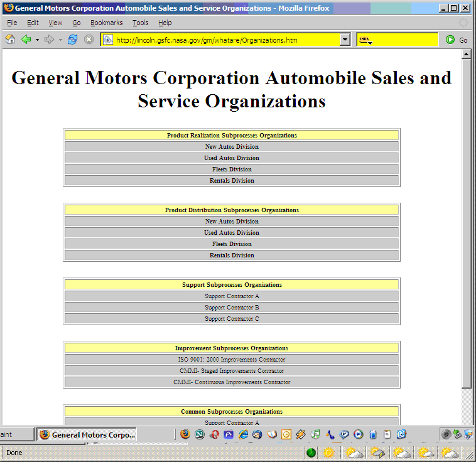Viewport: 476px width, 462px height.
Task: Launch Firefox from the quick launch bar
Action: point(185,434)
